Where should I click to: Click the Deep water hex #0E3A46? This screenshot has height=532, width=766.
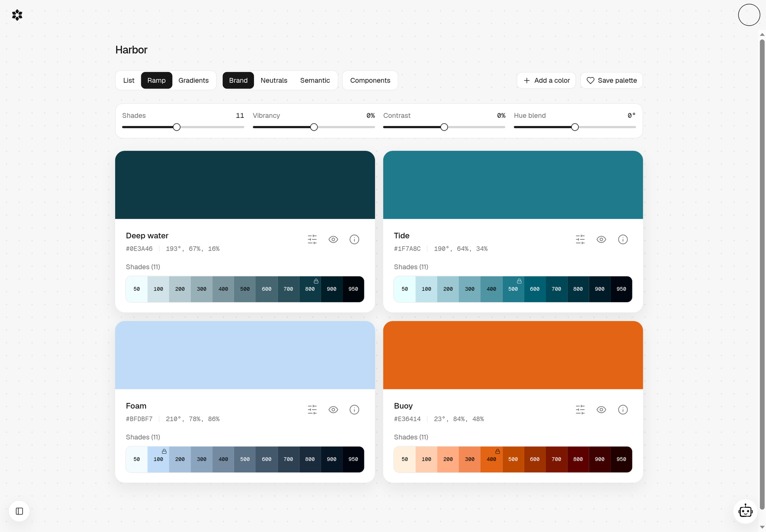pos(139,249)
